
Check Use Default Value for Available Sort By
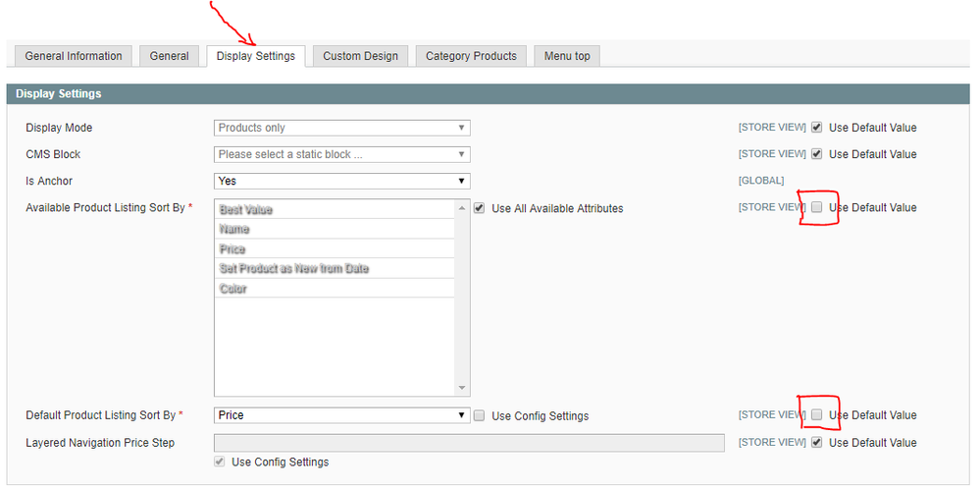click(816, 207)
